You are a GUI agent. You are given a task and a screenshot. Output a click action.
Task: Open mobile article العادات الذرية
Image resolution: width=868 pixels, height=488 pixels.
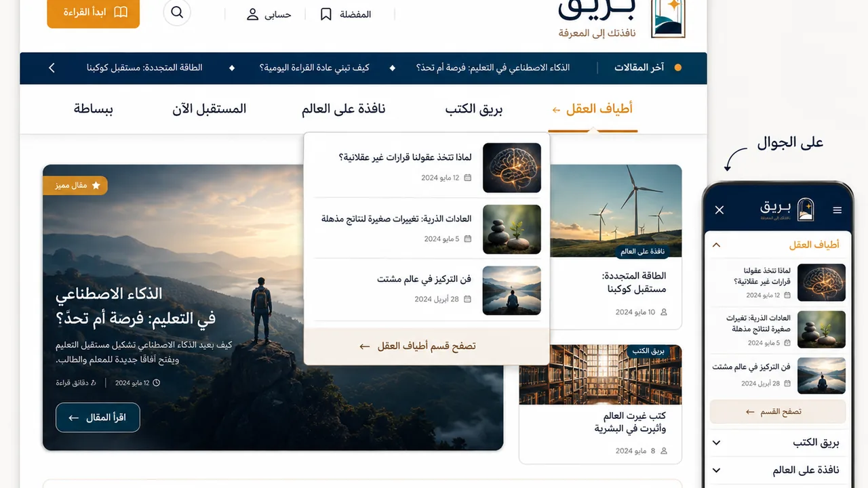click(758, 323)
